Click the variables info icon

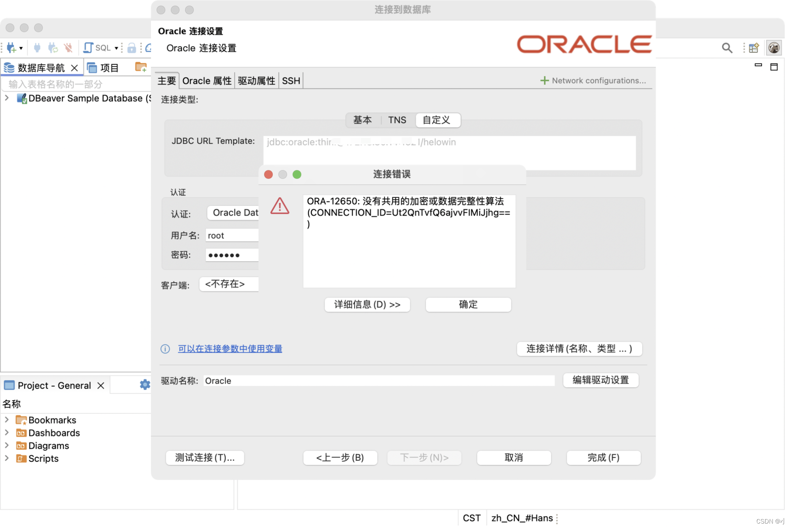click(165, 349)
